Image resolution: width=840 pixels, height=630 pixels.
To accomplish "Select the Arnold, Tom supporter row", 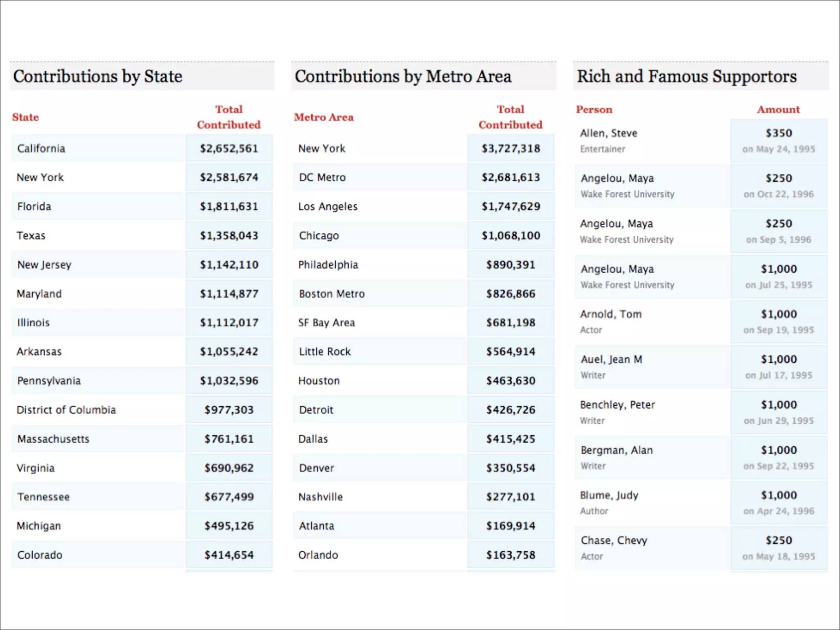I will [x=701, y=322].
